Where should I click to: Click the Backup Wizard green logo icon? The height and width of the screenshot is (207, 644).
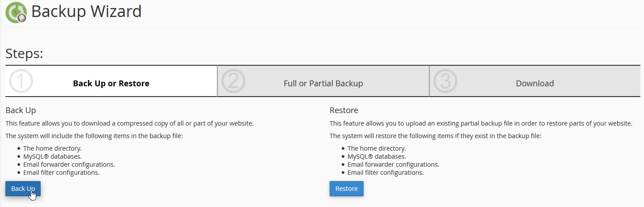pos(16,12)
